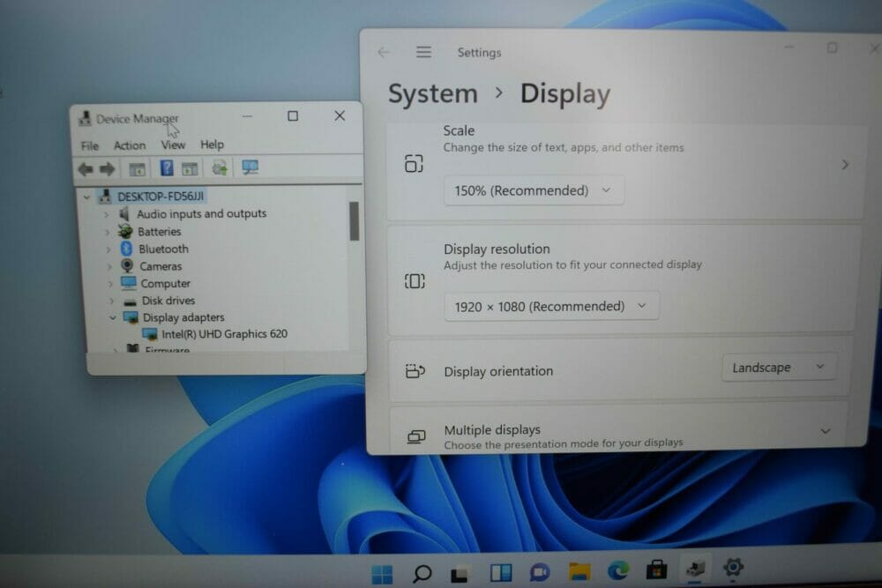This screenshot has width=882, height=588.
Task: Click the Batteries category icon
Action: 125,231
